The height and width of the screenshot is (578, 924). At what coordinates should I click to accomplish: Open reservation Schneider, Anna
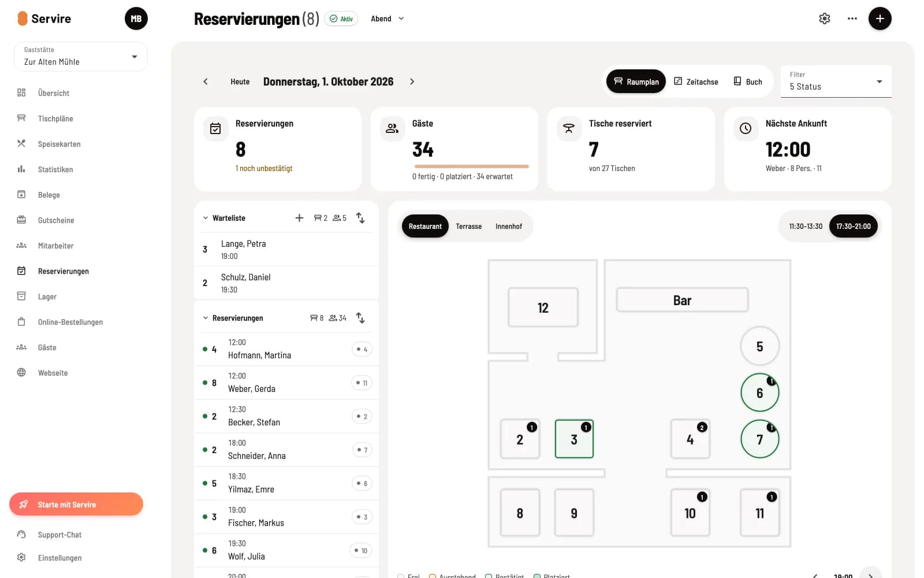tap(286, 450)
